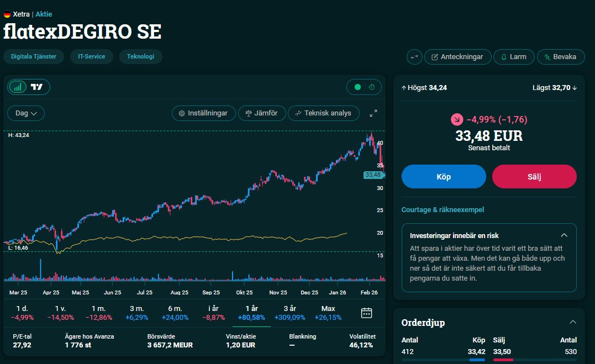Viewport: 595px width, 364px height.
Task: Click the P/E-tal value 27,92
Action: pos(22,345)
